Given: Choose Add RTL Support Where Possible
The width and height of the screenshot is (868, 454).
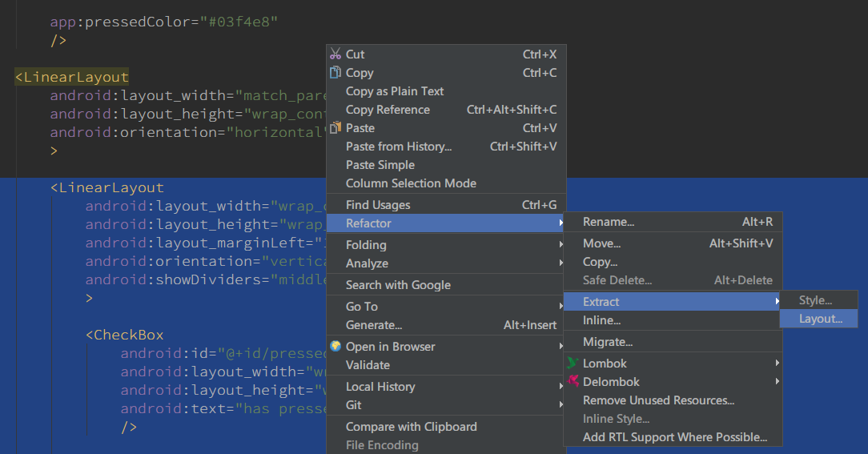Looking at the screenshot, I should click(x=674, y=437).
